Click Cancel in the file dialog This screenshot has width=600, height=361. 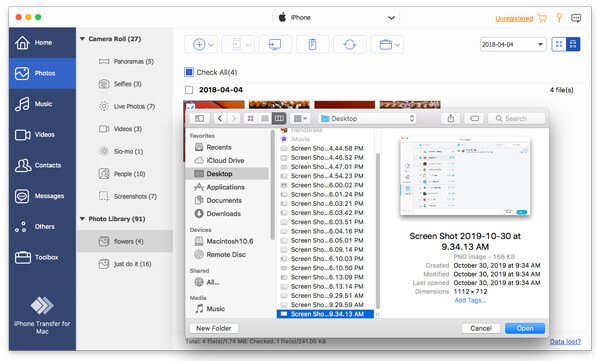coord(481,328)
